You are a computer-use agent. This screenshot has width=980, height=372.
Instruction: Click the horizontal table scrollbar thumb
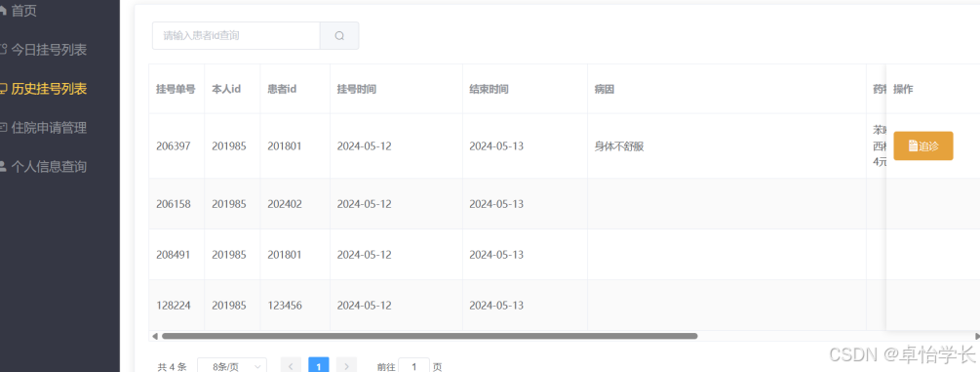click(x=429, y=336)
